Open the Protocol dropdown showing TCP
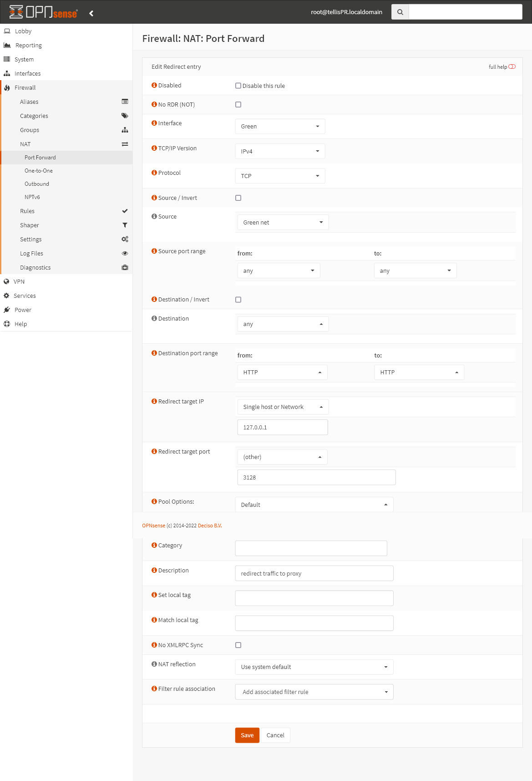 point(280,176)
